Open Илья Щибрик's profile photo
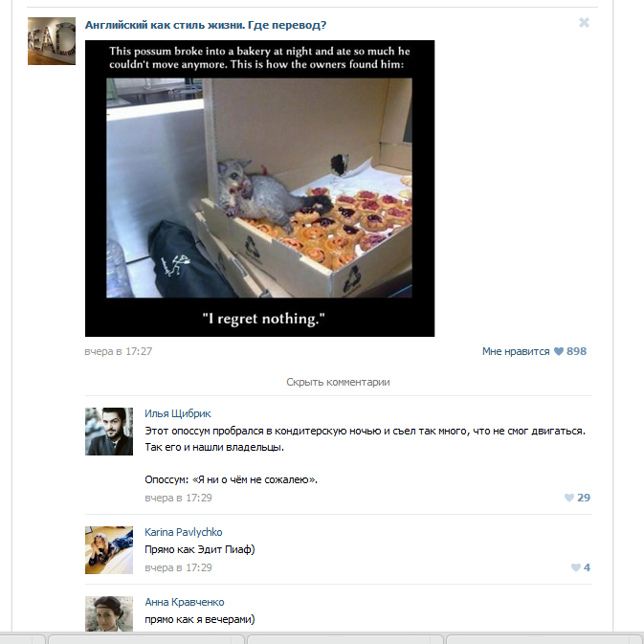 [109, 432]
